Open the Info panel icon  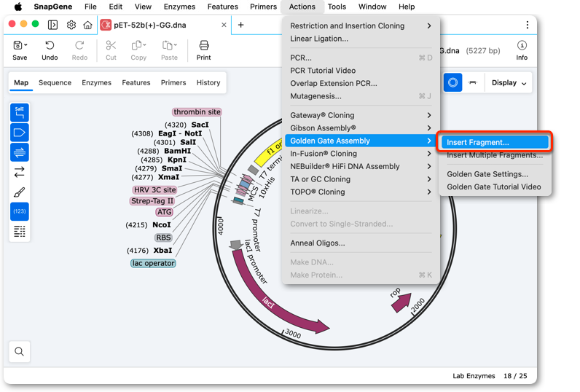522,45
